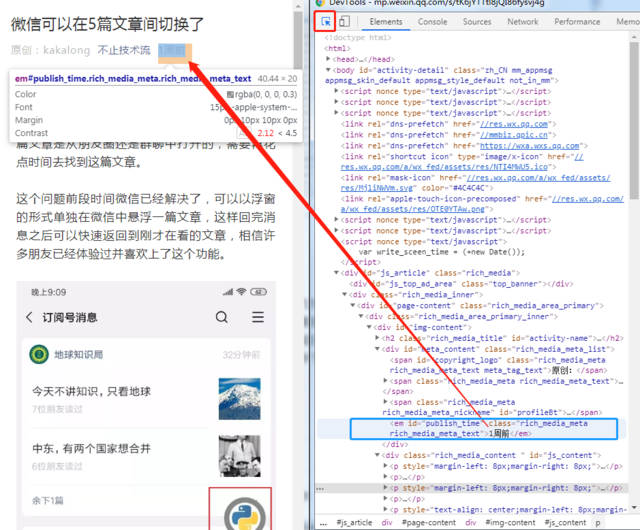This screenshot has height=530, width=640.
Task: Click the page title 微信可以在5篇文章间切换了
Action: (107, 24)
